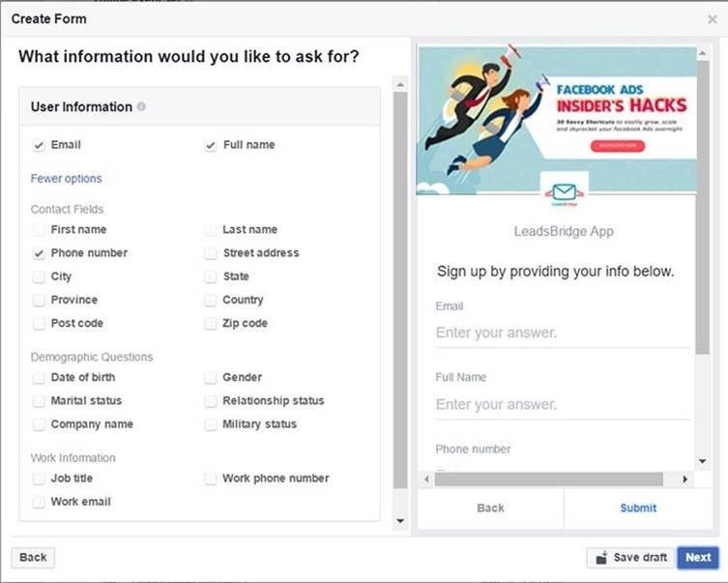Screen dimensions: 728x583
Task: Enable the Date of birth checkbox
Action: pos(39,378)
